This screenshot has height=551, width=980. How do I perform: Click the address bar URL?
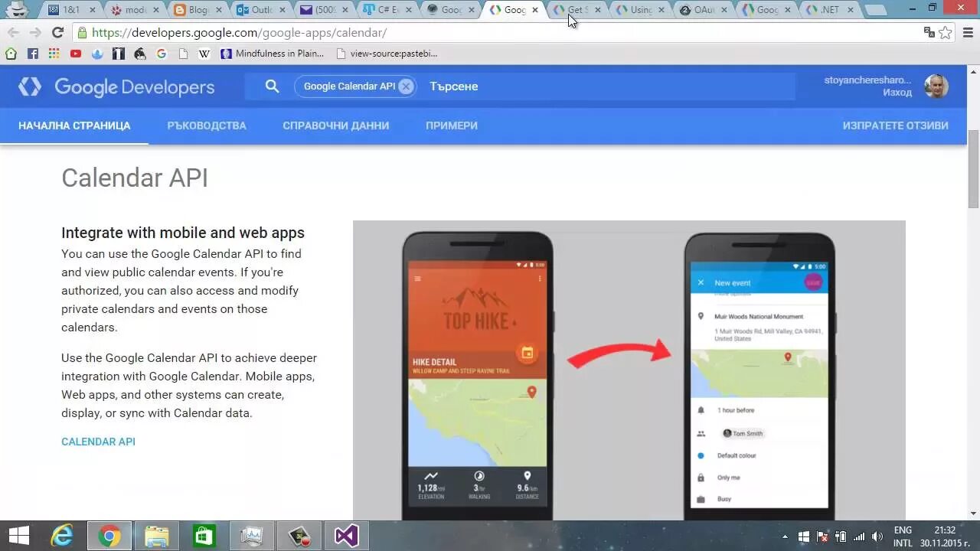[239, 33]
